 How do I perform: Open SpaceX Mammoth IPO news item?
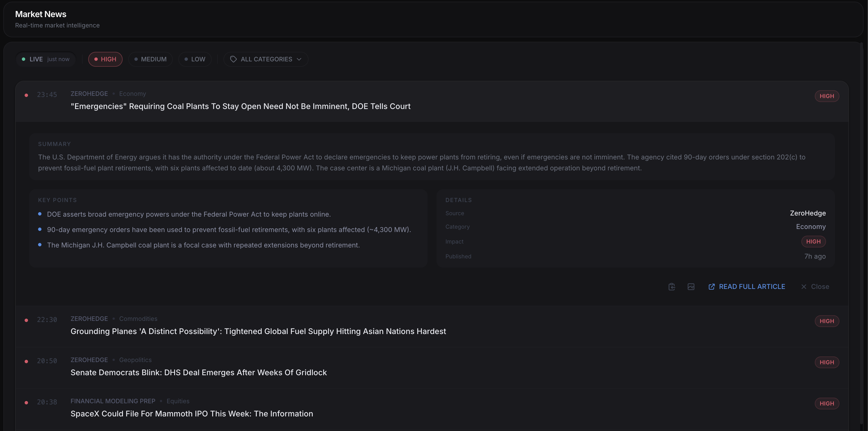coord(192,413)
